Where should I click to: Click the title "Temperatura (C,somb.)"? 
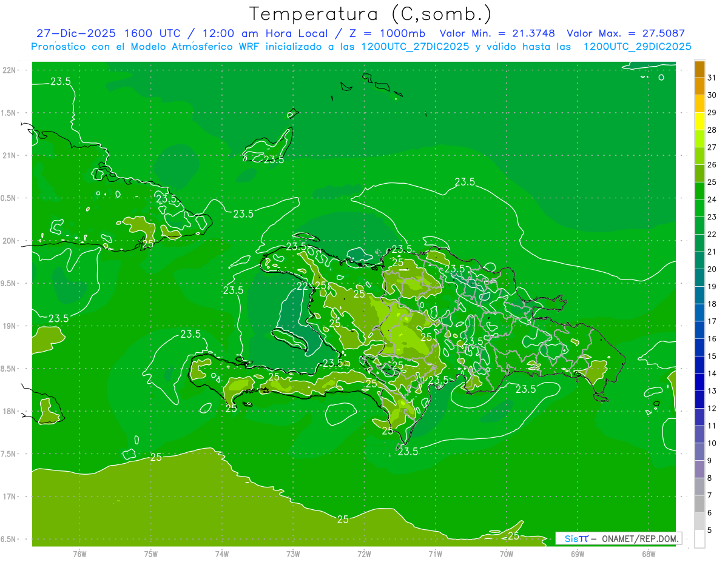370,15
